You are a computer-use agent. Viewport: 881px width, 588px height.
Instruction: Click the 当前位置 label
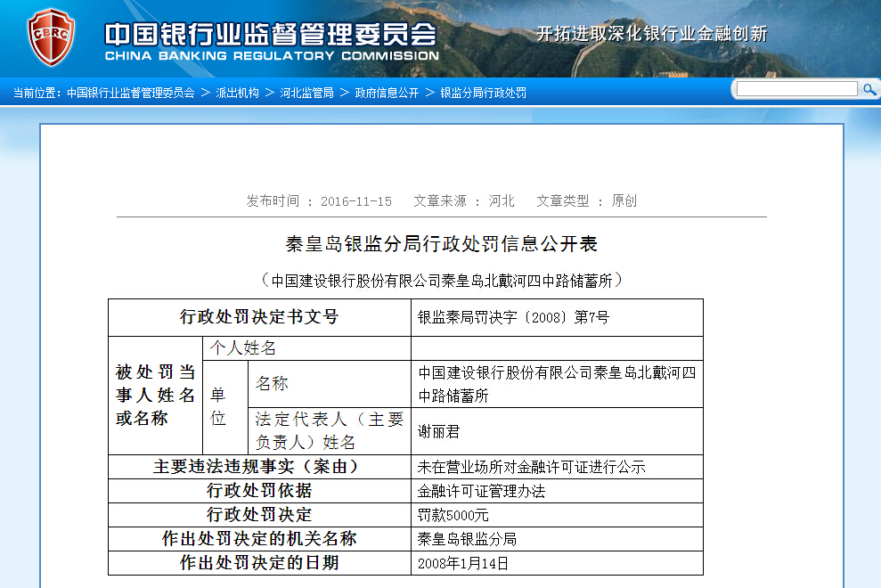tap(37, 93)
